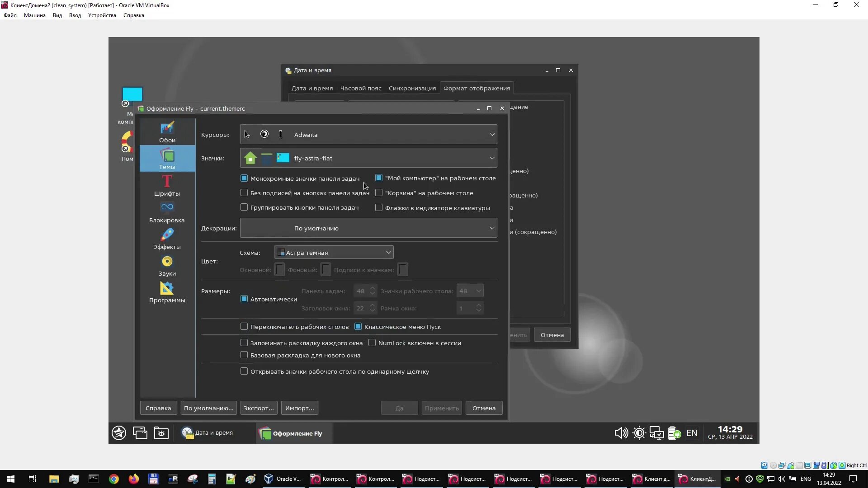The image size is (868, 488).
Task: Click the Подписи к значкам color swatch
Action: 403,270
